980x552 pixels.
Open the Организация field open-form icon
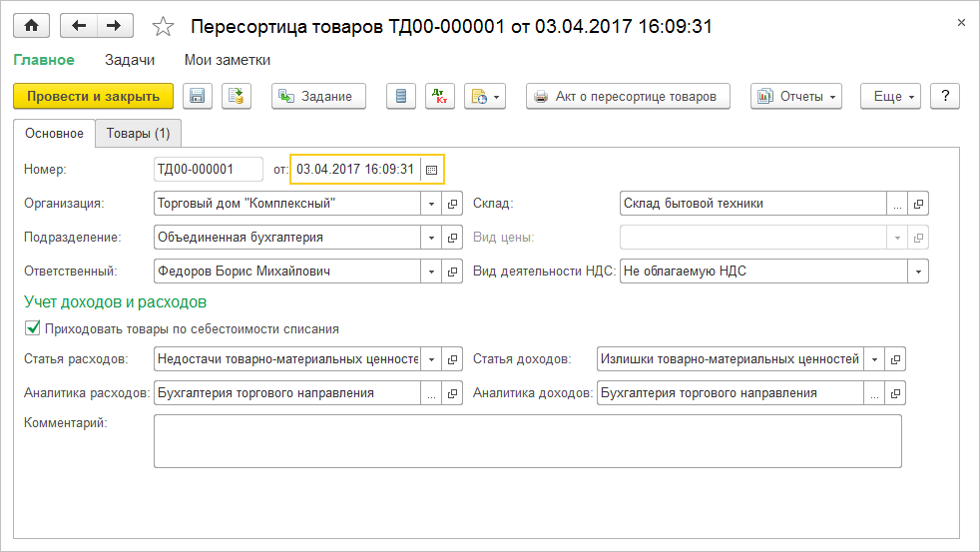click(x=452, y=204)
